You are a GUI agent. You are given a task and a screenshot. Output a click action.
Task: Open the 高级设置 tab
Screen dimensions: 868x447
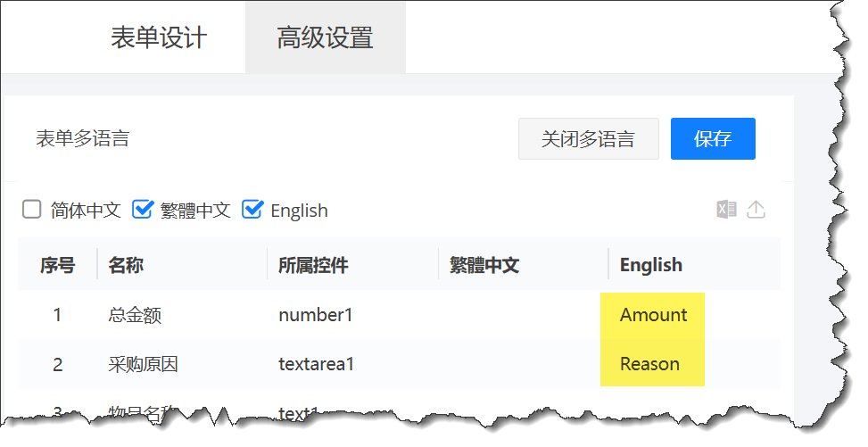pos(326,37)
